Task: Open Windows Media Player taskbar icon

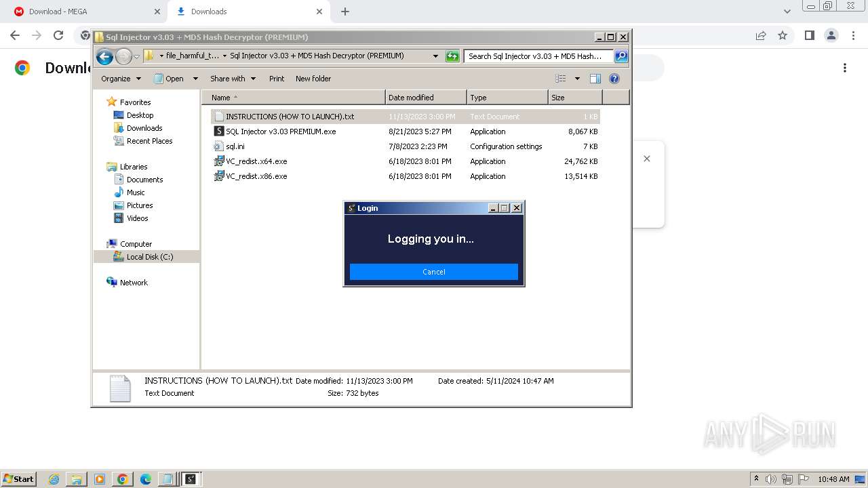Action: pos(100,479)
